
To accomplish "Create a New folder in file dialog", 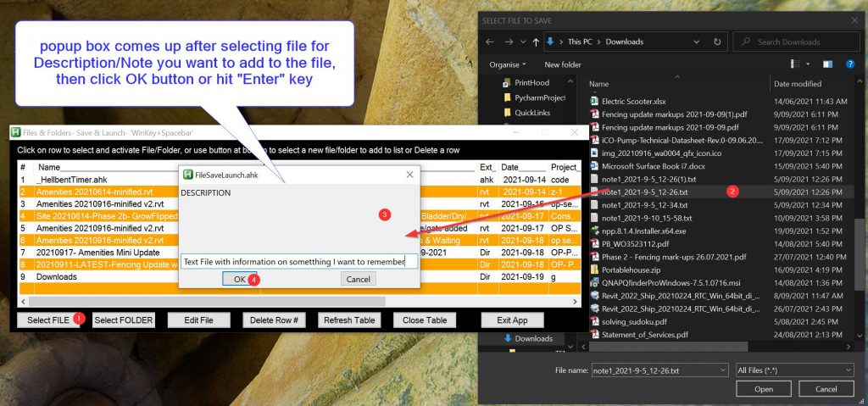I will 563,64.
